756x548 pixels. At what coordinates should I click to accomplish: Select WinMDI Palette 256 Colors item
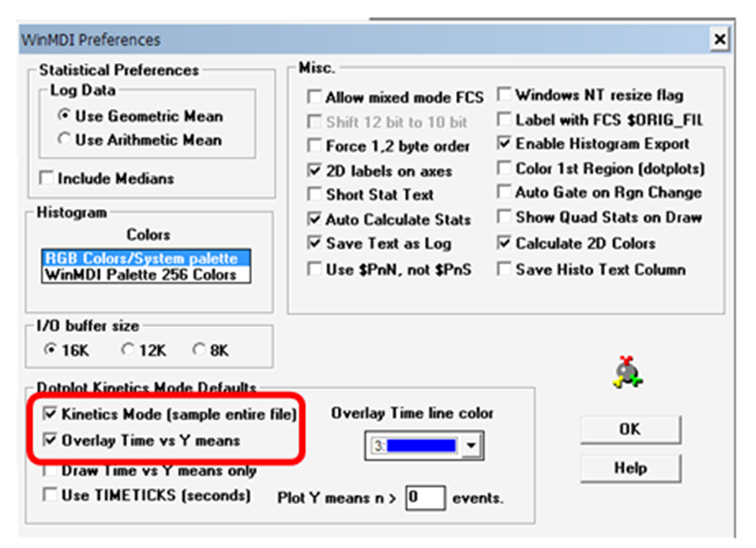click(146, 274)
